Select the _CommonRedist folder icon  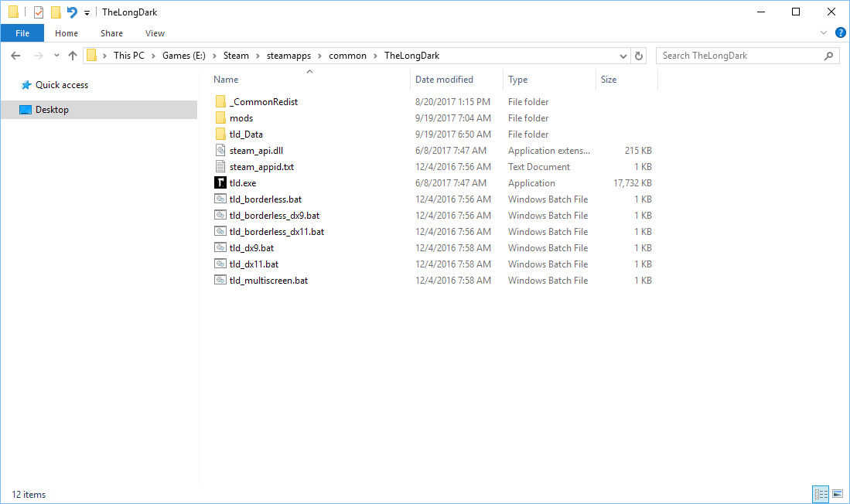220,101
